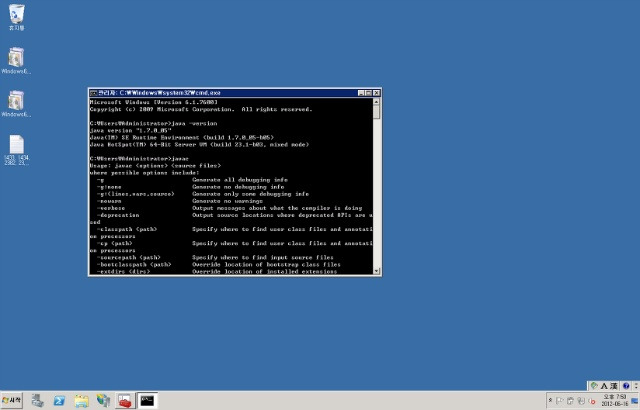Screen dimensions: 640x410
Task: Click the '-sourcepath <path>' option line
Action: pyautogui.click(x=215, y=257)
